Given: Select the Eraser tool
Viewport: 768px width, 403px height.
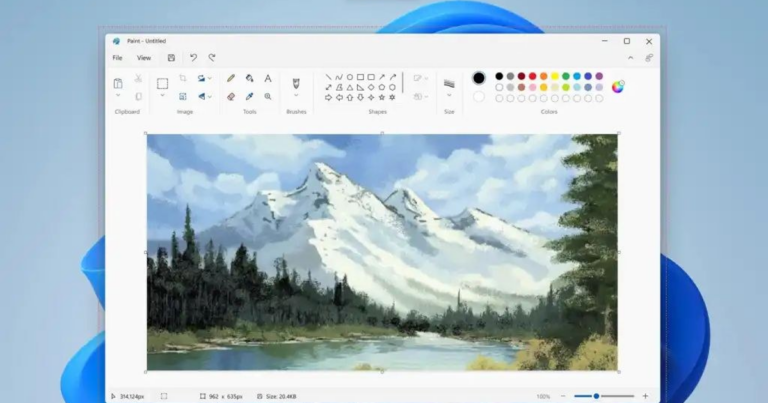Looking at the screenshot, I should pos(231,96).
